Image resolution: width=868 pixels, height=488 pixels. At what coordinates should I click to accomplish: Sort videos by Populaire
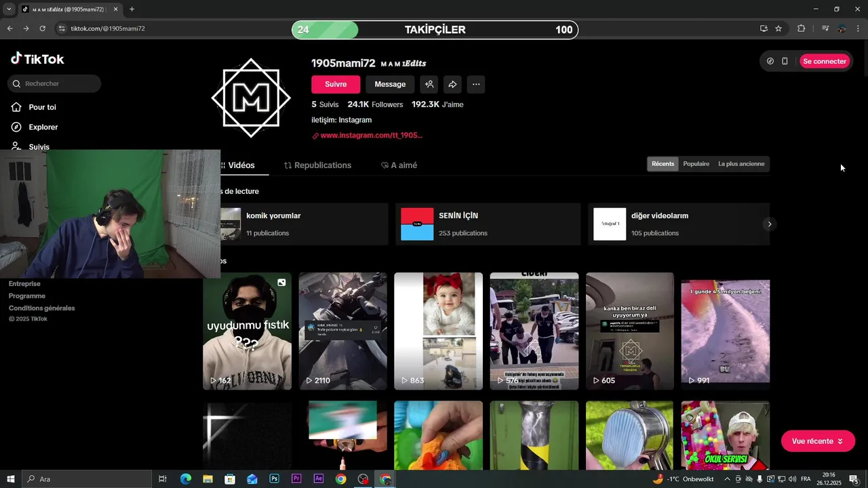[696, 164]
